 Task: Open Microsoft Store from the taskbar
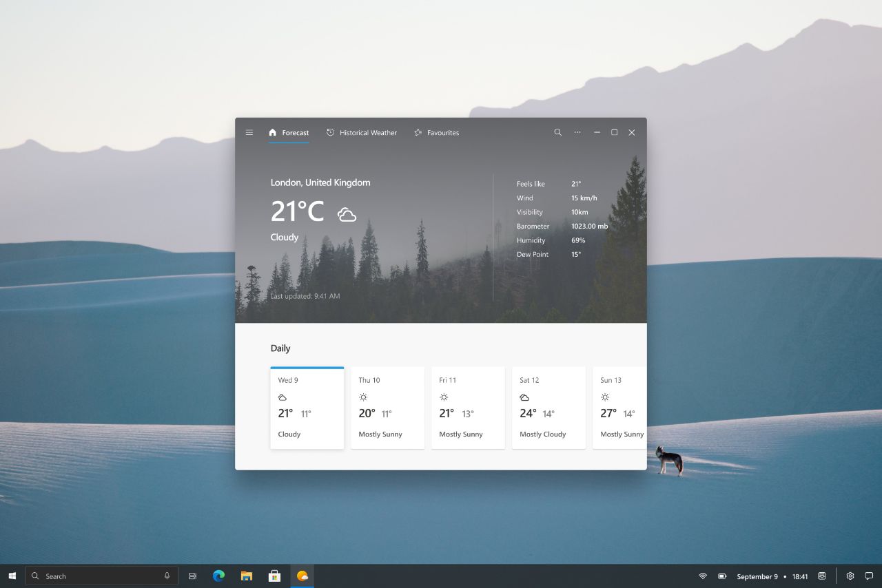(x=274, y=576)
